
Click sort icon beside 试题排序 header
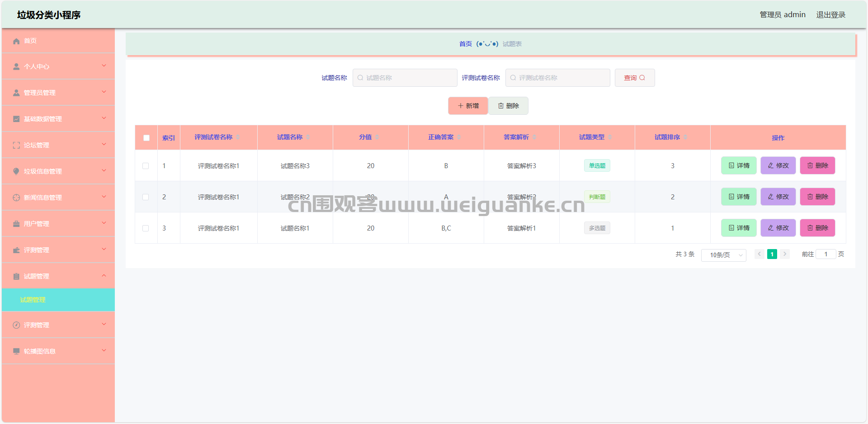pyautogui.click(x=685, y=137)
